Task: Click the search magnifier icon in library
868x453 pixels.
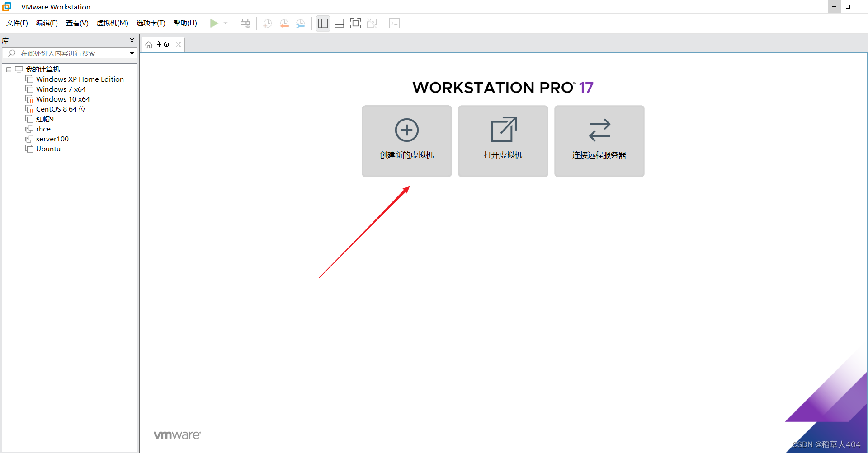Action: [x=12, y=53]
